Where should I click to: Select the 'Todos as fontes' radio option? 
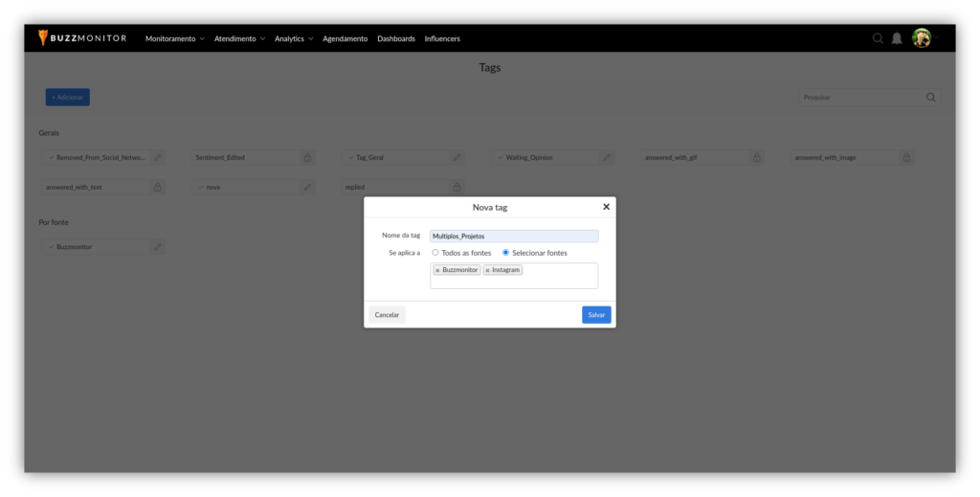435,253
